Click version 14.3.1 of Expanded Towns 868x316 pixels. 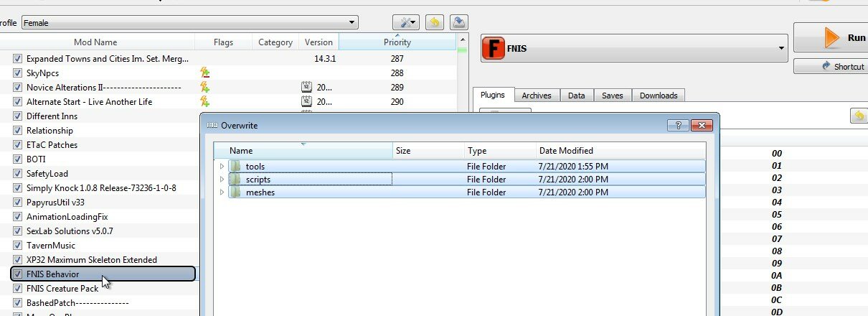pyautogui.click(x=326, y=58)
